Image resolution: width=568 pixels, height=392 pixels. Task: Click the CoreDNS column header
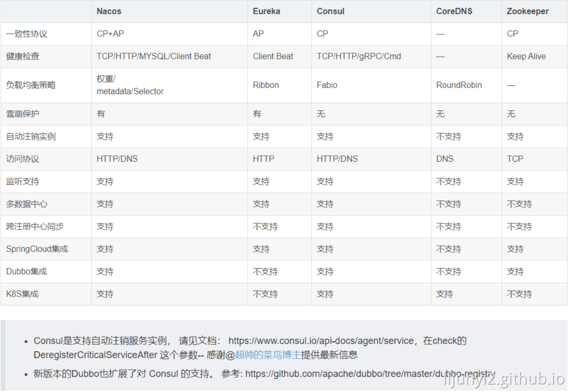click(x=454, y=11)
